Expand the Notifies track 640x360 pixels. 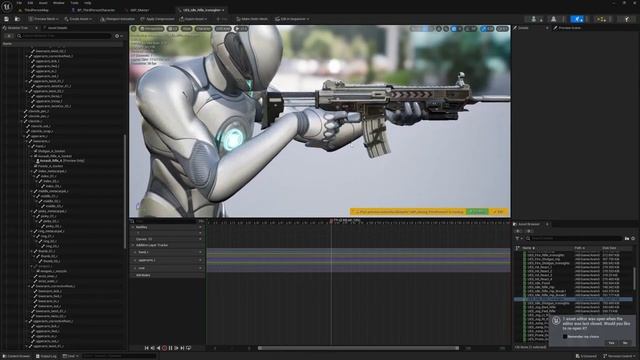tap(133, 227)
